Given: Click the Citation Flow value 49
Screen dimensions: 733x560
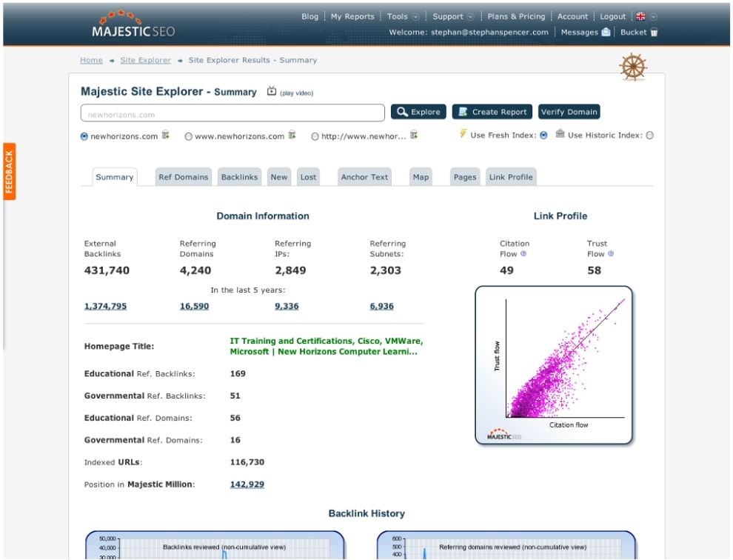Looking at the screenshot, I should pyautogui.click(x=506, y=270).
